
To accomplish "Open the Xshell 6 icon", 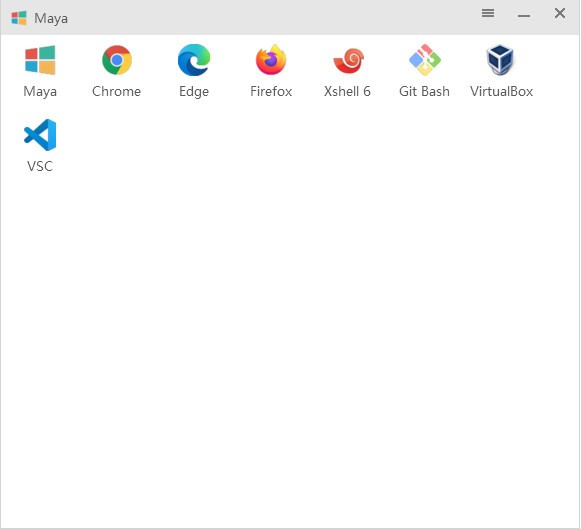I will (x=348, y=61).
